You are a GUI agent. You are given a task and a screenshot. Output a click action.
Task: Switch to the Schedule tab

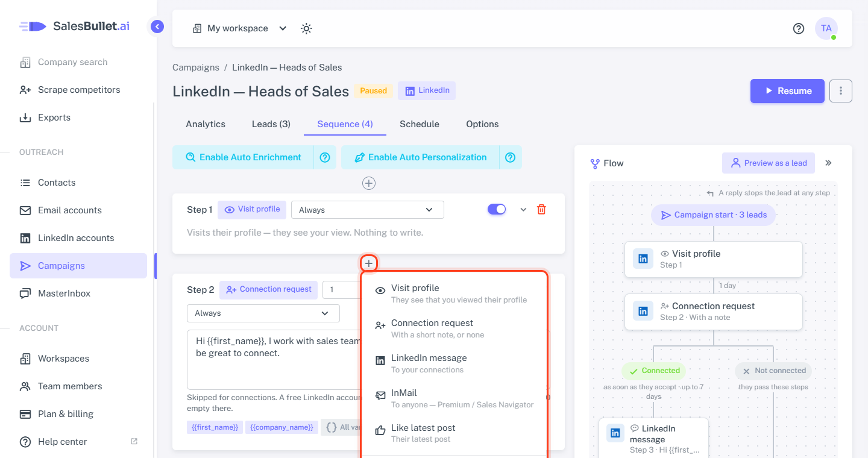point(420,124)
